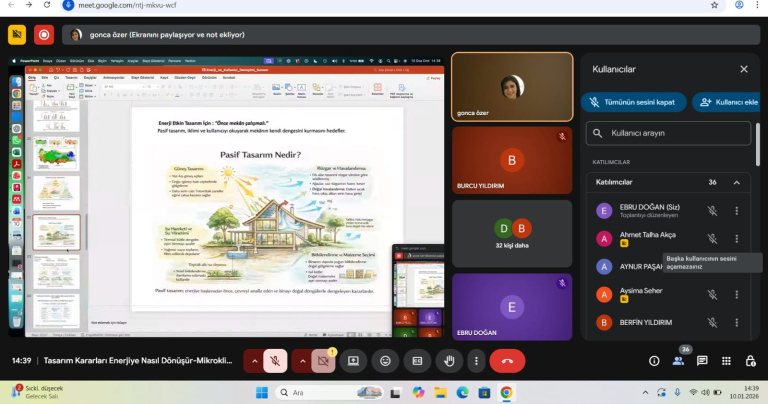Viewport: 768px width, 404px height.
Task: Click the Tümünün sesini kapat button
Action: click(x=631, y=102)
